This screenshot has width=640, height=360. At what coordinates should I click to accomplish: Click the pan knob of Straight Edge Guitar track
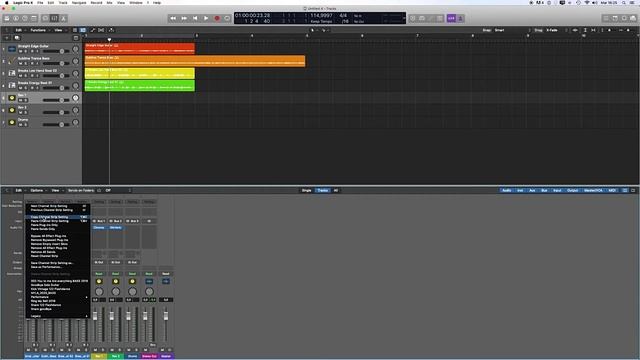click(x=76, y=49)
